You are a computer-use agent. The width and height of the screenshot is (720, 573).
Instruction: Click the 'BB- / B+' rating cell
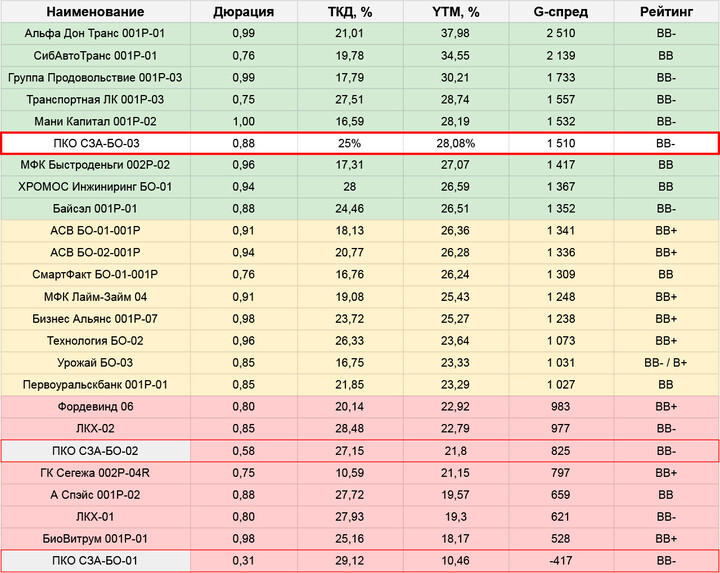point(666,363)
